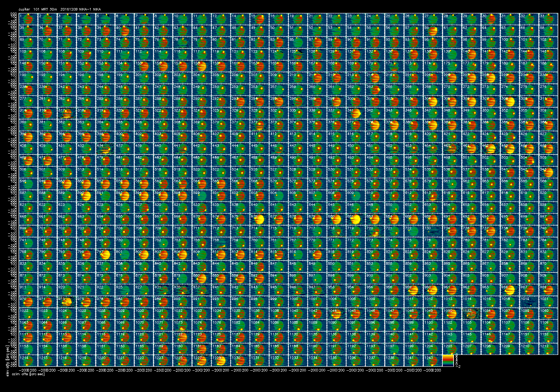Select detector panel 797
The height and width of the screenshot is (392, 560).
point(105,255)
